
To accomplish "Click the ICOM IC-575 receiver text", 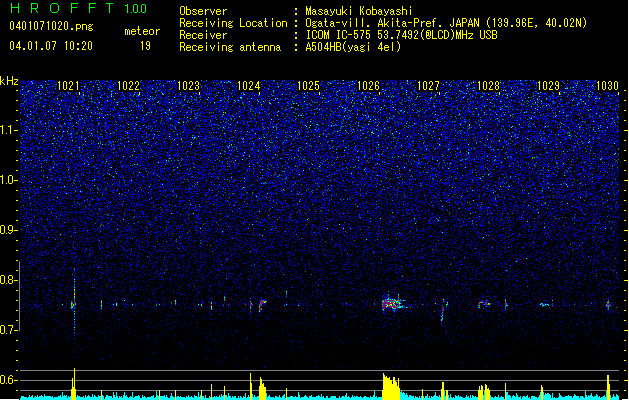I will 401,35.
